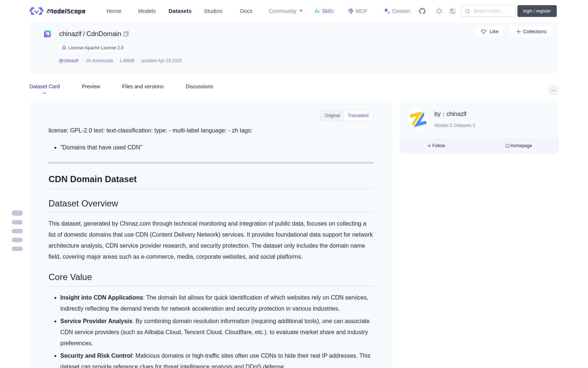Select the Dataset Card tab
This screenshot has width=588, height=368.
[44, 86]
